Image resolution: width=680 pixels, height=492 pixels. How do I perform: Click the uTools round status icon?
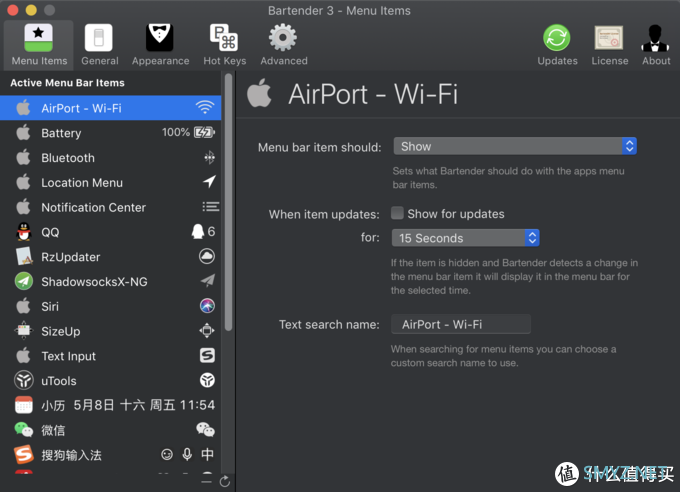point(207,380)
